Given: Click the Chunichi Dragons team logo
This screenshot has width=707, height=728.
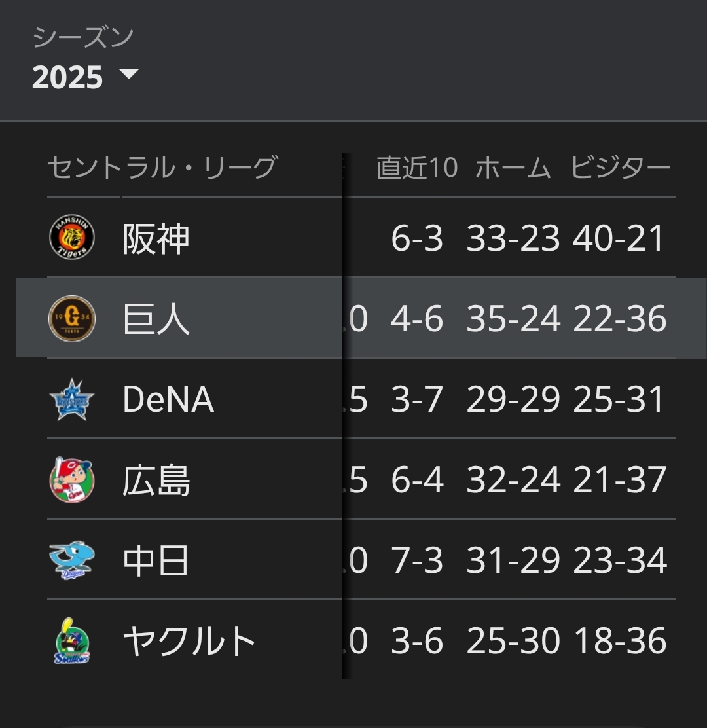Looking at the screenshot, I should coord(72,560).
